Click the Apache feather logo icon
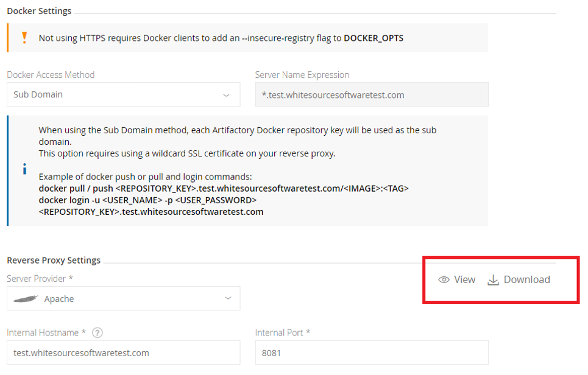Screen dimensions: 588x375 point(26,299)
